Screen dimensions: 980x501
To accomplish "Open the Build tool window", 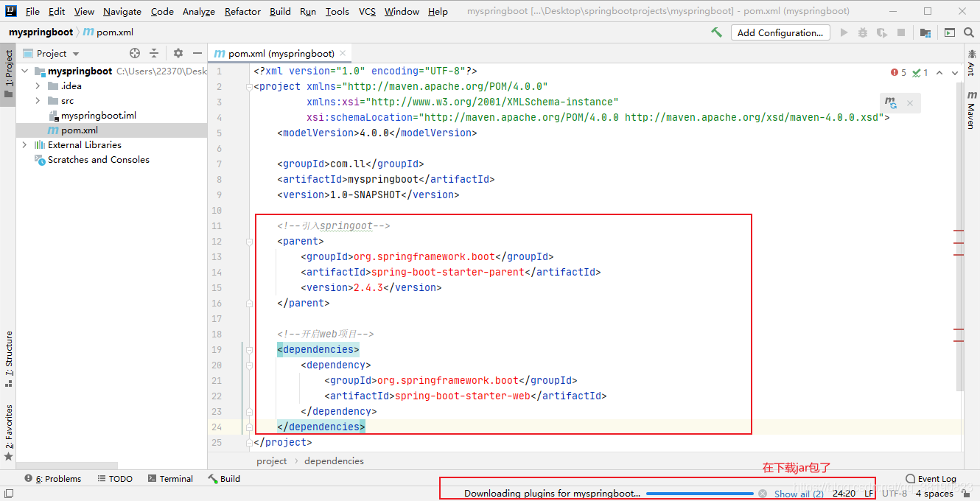I will click(225, 479).
